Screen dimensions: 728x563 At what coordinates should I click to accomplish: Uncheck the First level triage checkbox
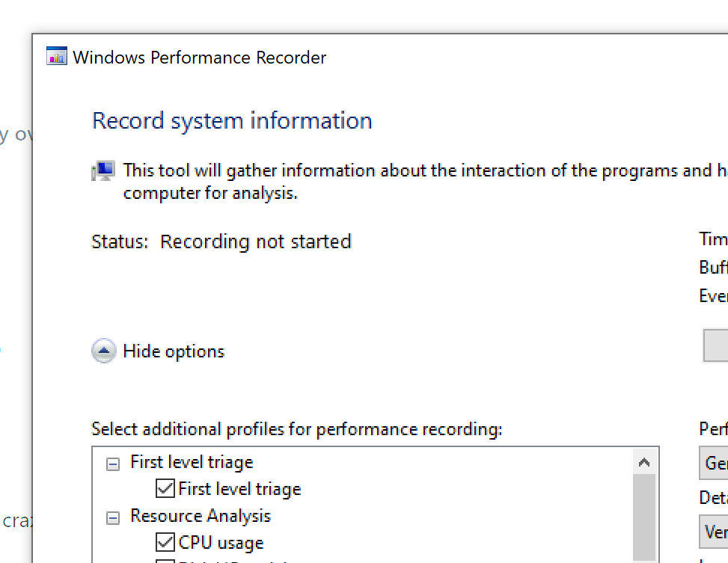(165, 488)
